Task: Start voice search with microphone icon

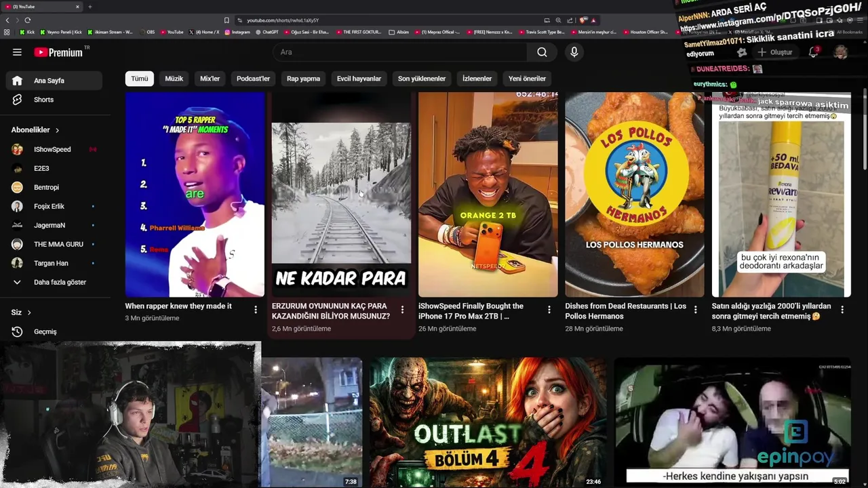Action: pyautogui.click(x=574, y=52)
